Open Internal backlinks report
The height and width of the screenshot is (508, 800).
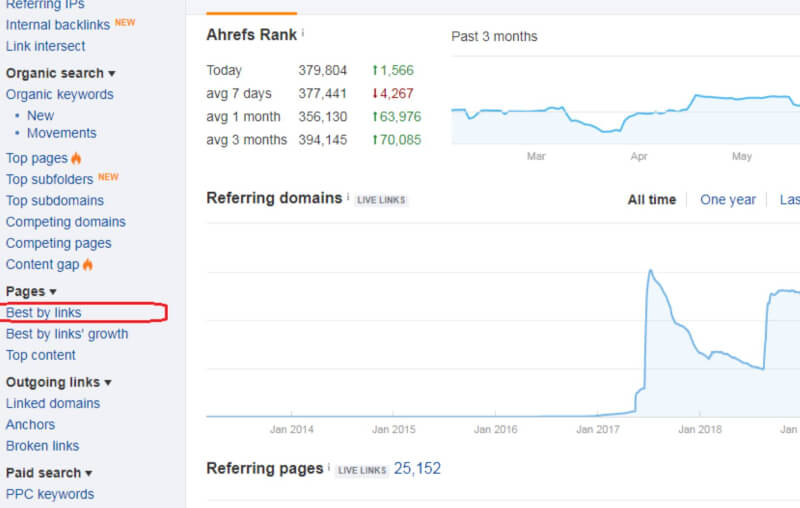[x=58, y=25]
